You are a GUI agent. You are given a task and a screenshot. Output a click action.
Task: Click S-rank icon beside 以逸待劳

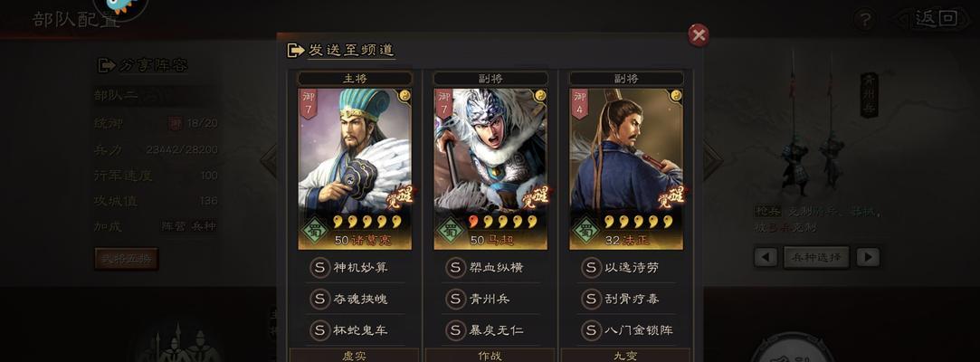(591, 268)
